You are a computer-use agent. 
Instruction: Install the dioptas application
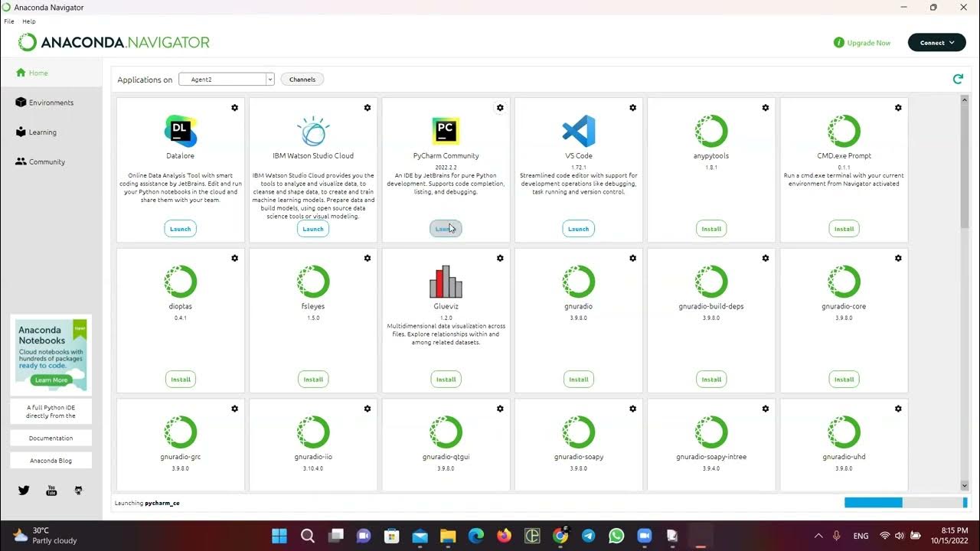pos(181,379)
